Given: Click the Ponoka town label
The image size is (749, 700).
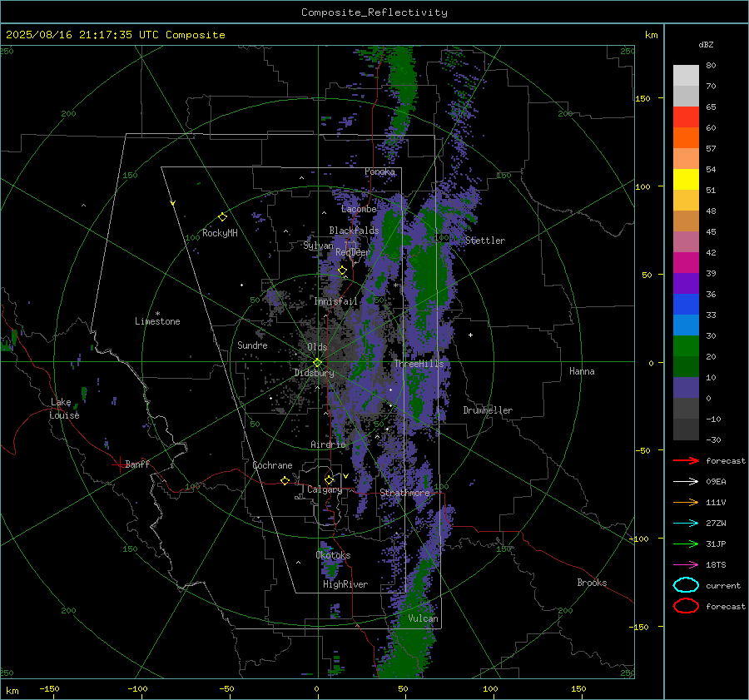Looking at the screenshot, I should click(379, 171).
